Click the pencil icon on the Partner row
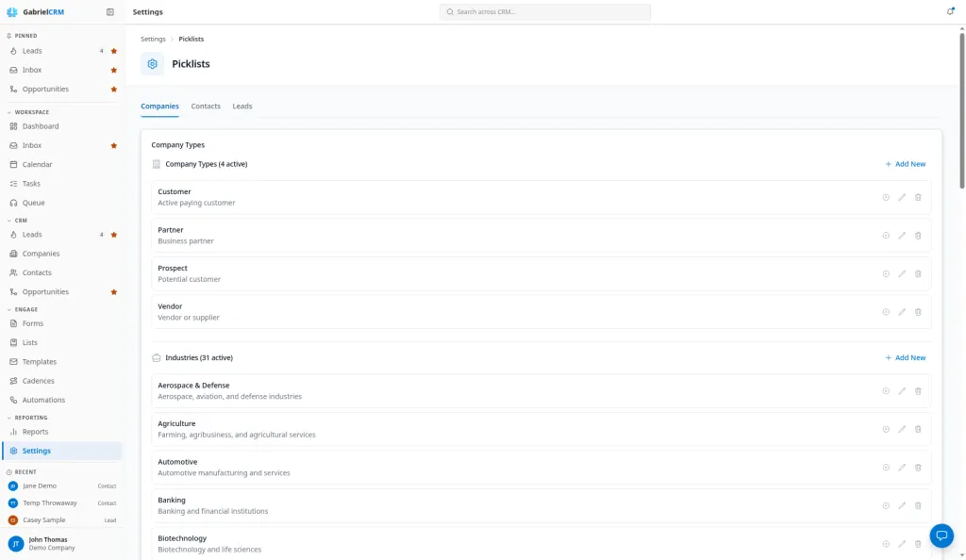Screen dimensions: 966x560 click(x=902, y=236)
